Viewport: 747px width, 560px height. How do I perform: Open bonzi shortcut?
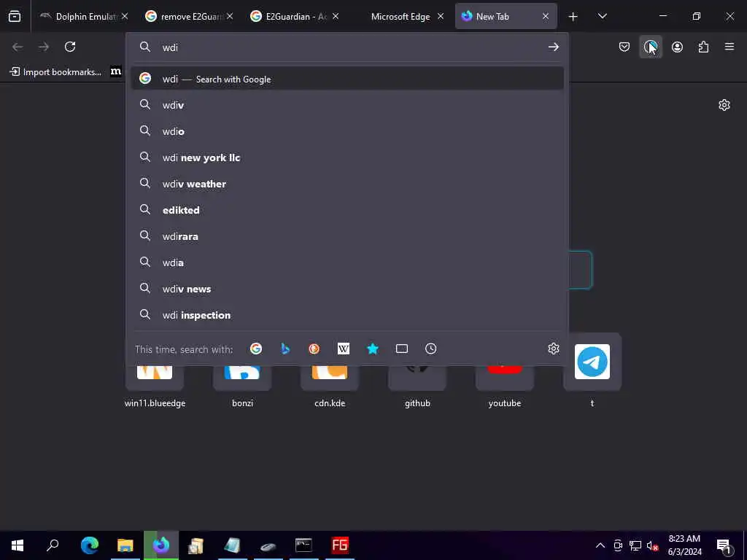coord(242,384)
